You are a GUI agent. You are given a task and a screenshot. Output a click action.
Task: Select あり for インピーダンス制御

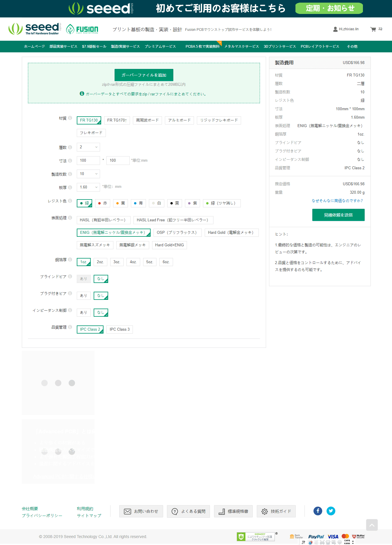click(84, 313)
